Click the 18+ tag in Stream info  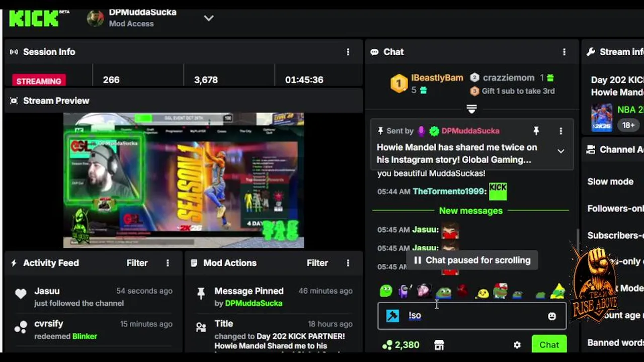pyautogui.click(x=628, y=125)
